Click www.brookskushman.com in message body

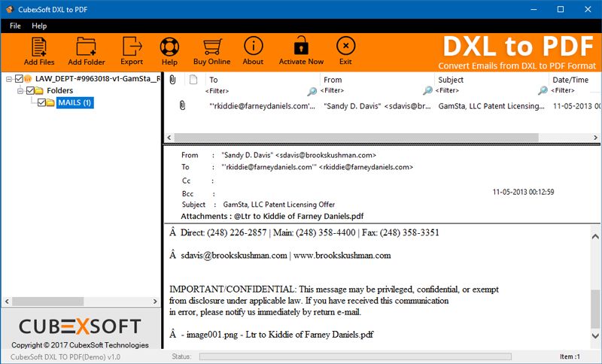pos(342,256)
